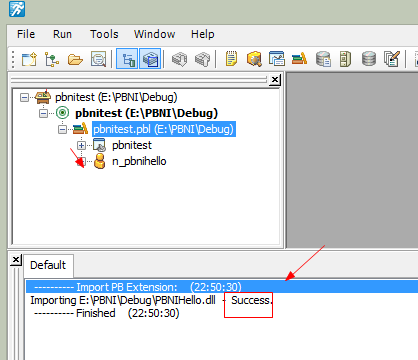Click the workspace icon beside pbnitest root
Screen dimensions: 418x360
pyautogui.click(x=43, y=97)
